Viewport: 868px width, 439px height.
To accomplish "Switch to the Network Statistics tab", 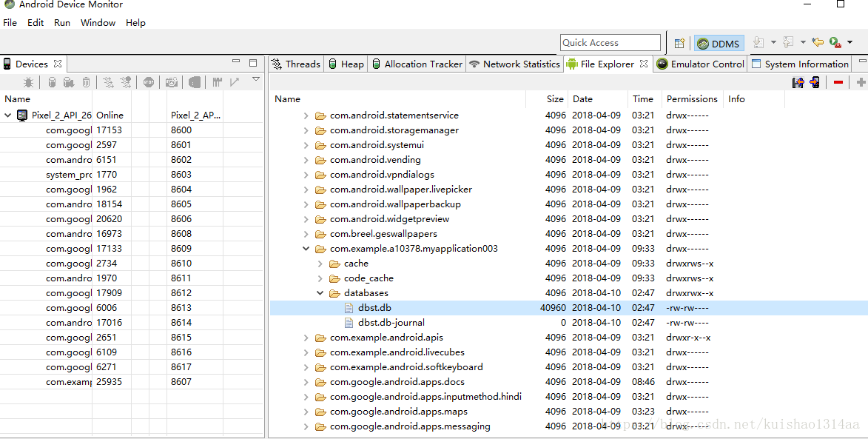I will tap(514, 64).
